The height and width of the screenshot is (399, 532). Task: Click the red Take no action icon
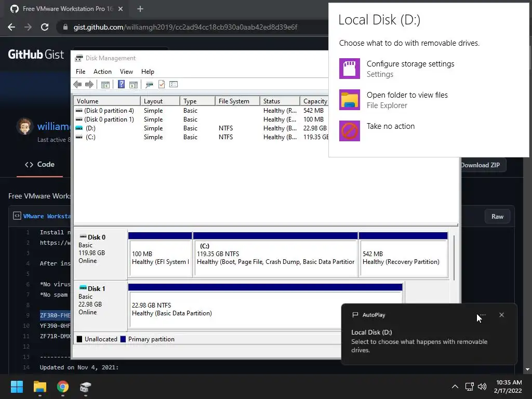click(350, 130)
